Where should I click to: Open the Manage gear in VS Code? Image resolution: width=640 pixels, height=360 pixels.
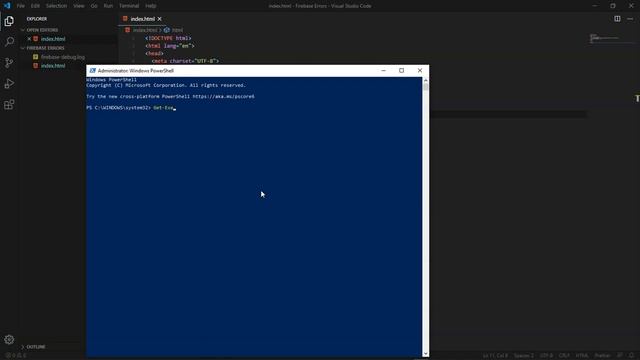(9, 339)
